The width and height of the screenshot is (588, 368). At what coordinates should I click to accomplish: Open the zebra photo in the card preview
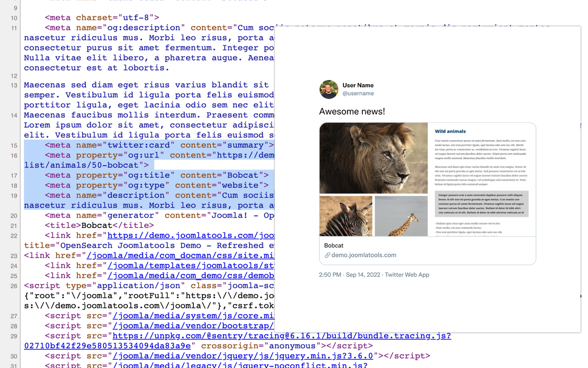[346, 216]
